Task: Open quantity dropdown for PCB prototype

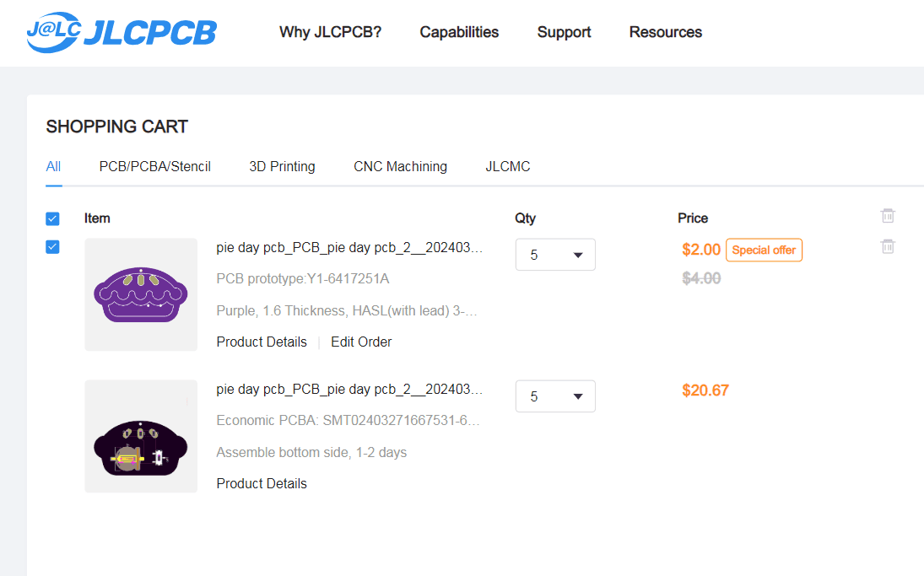Action: 555,255
